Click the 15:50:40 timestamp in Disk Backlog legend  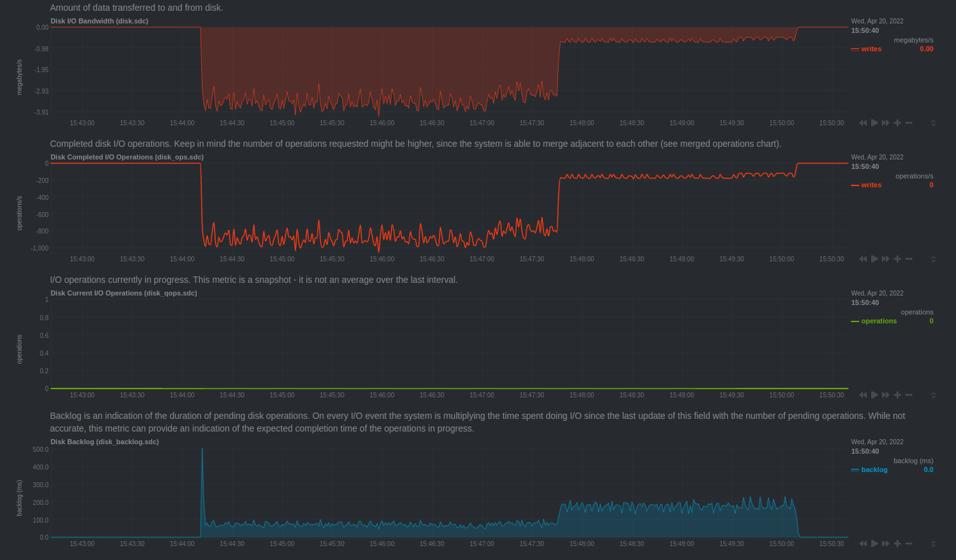point(865,451)
